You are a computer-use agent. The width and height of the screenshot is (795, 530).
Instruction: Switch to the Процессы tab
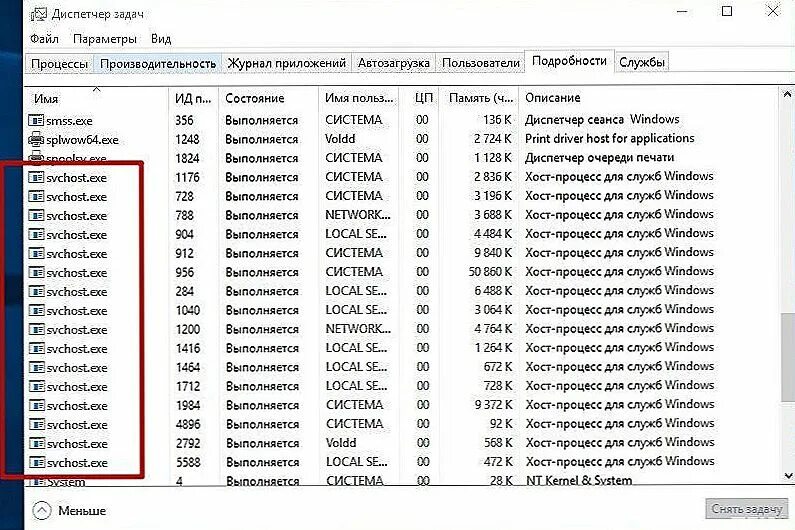point(59,64)
